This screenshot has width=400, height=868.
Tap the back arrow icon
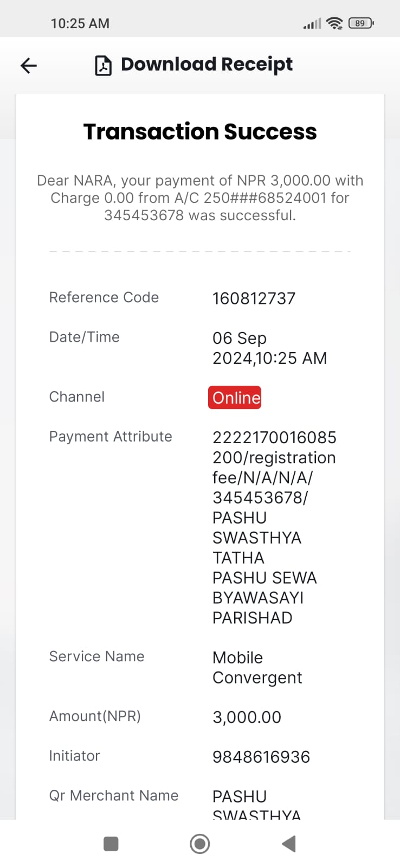[29, 66]
